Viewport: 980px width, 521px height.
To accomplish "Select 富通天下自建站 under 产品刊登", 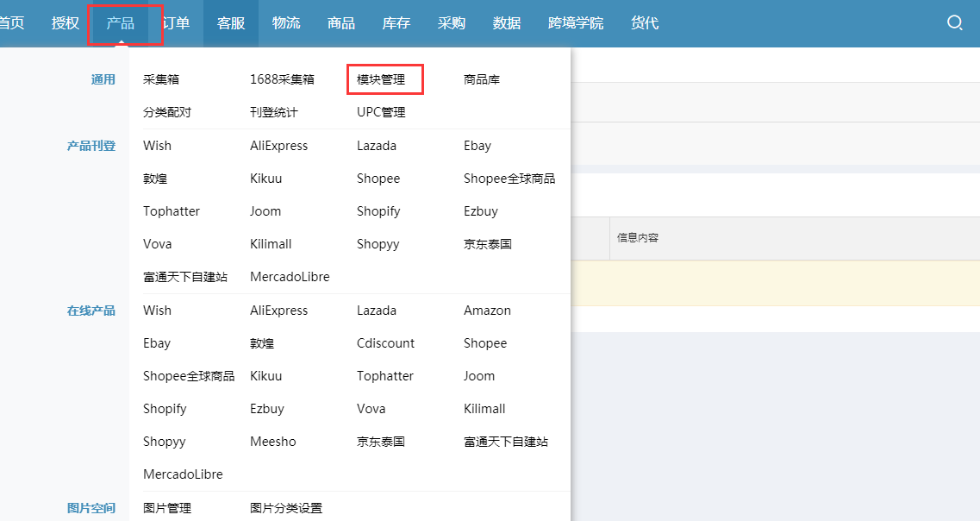I will coord(185,277).
